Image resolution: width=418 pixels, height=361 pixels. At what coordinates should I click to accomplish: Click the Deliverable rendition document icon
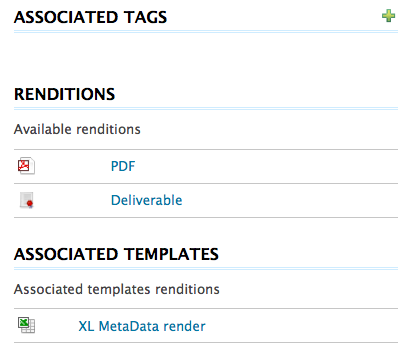coord(26,200)
